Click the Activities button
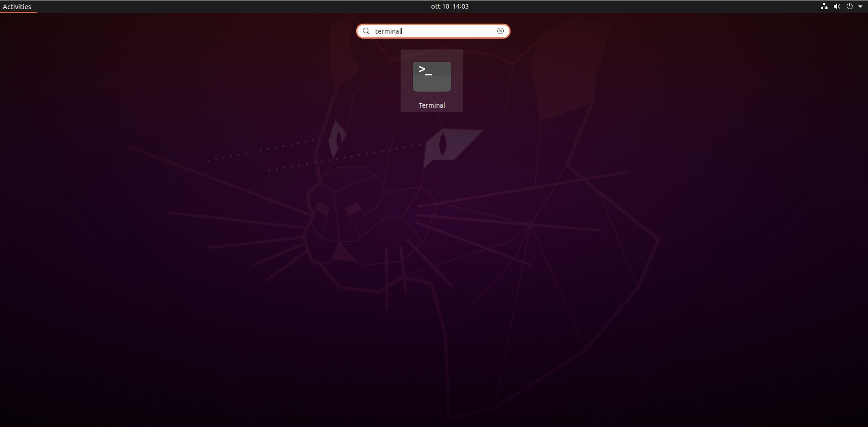Viewport: 868px width, 427px height. coord(17,6)
